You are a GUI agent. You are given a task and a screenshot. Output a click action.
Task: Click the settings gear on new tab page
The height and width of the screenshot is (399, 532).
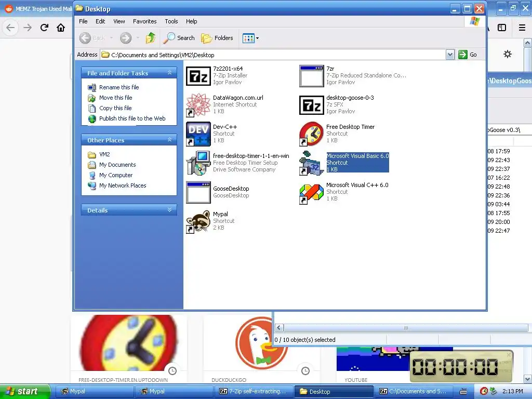(x=508, y=54)
